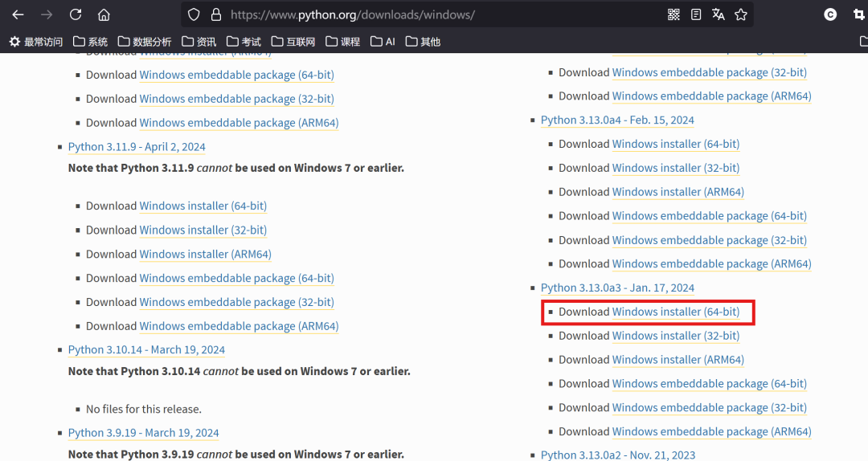
Task: Open the 其他 bookmarks folder
Action: 423,42
